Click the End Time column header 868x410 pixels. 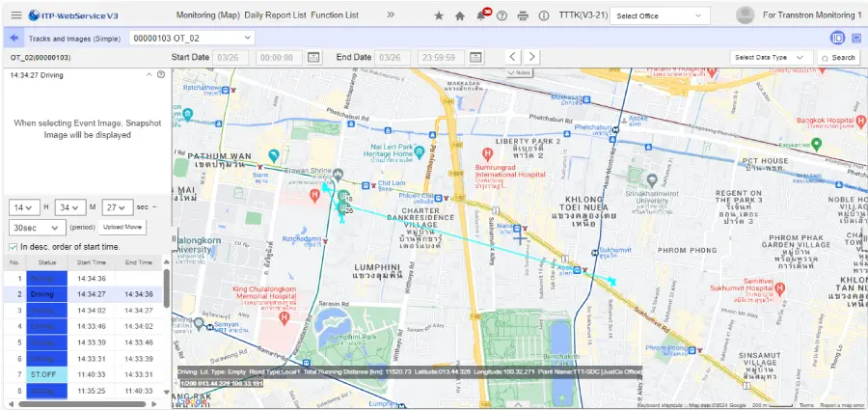click(x=138, y=262)
